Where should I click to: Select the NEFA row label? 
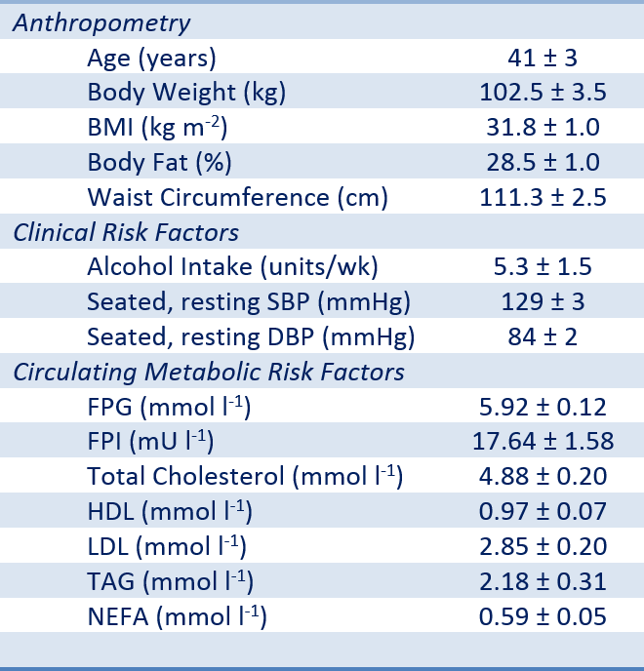177,616
